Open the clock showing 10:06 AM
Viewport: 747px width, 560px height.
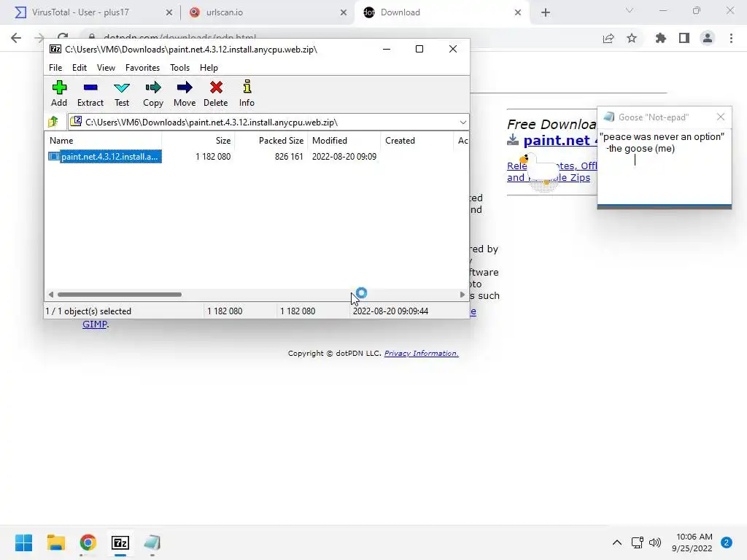(x=692, y=542)
